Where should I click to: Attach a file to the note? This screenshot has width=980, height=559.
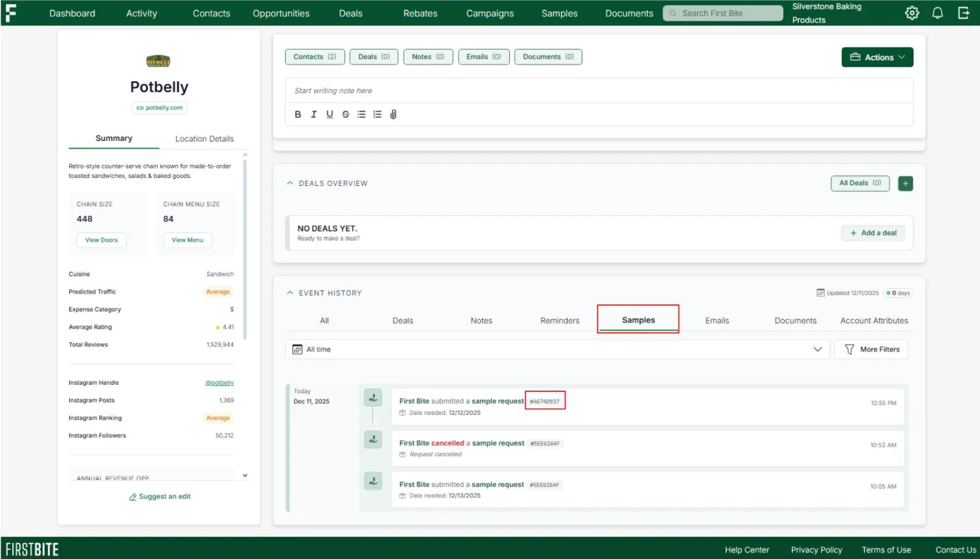393,115
